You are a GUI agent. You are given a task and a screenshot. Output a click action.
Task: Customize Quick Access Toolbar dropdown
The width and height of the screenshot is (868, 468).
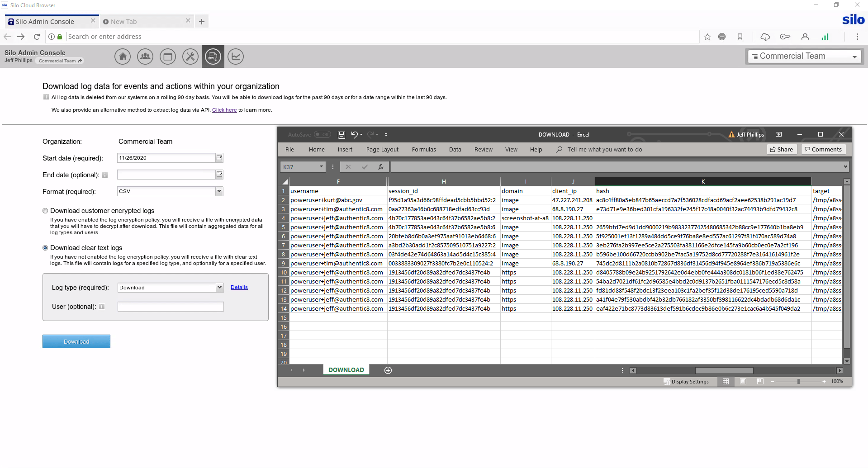[386, 135]
